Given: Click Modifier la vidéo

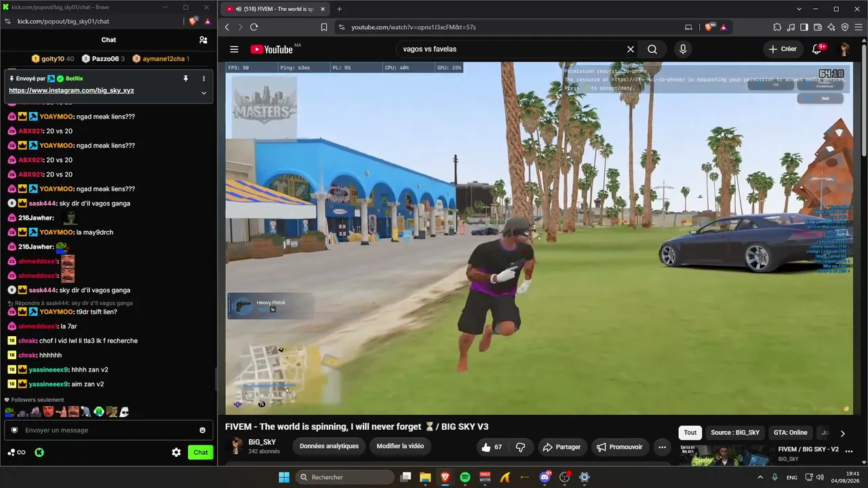Looking at the screenshot, I should pos(400,446).
